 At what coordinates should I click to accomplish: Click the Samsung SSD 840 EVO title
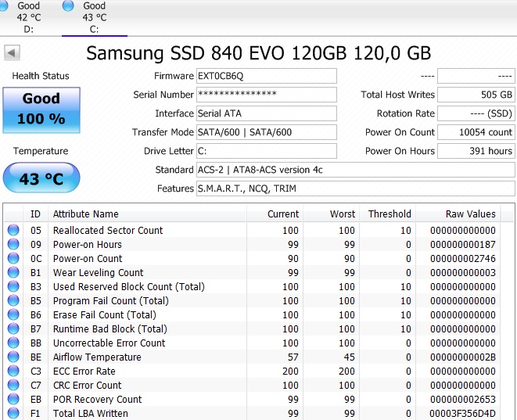(x=259, y=52)
